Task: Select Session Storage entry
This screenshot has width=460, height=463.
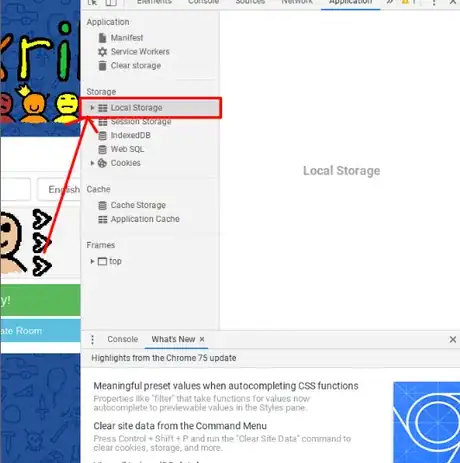Action: [x=141, y=122]
